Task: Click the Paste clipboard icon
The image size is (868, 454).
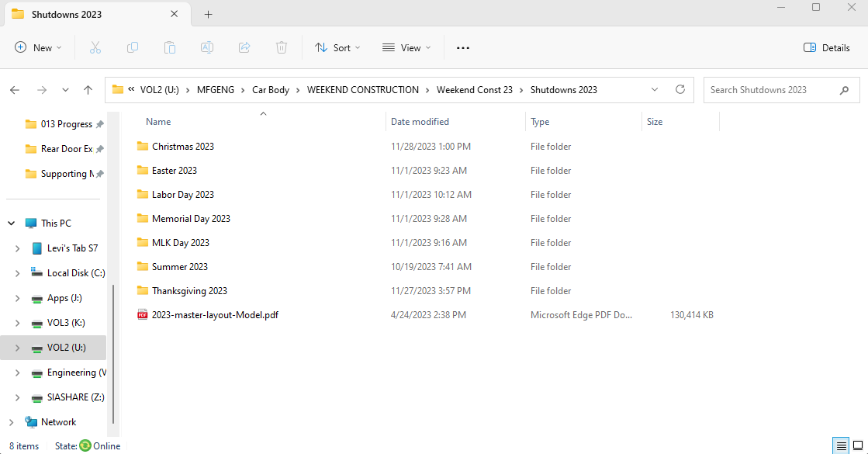Action: (170, 48)
